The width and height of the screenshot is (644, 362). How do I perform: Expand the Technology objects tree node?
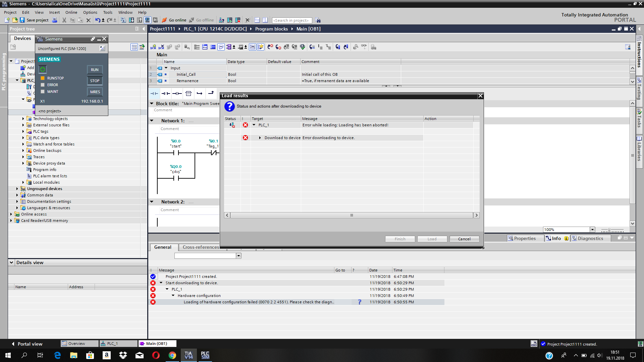coord(23,119)
